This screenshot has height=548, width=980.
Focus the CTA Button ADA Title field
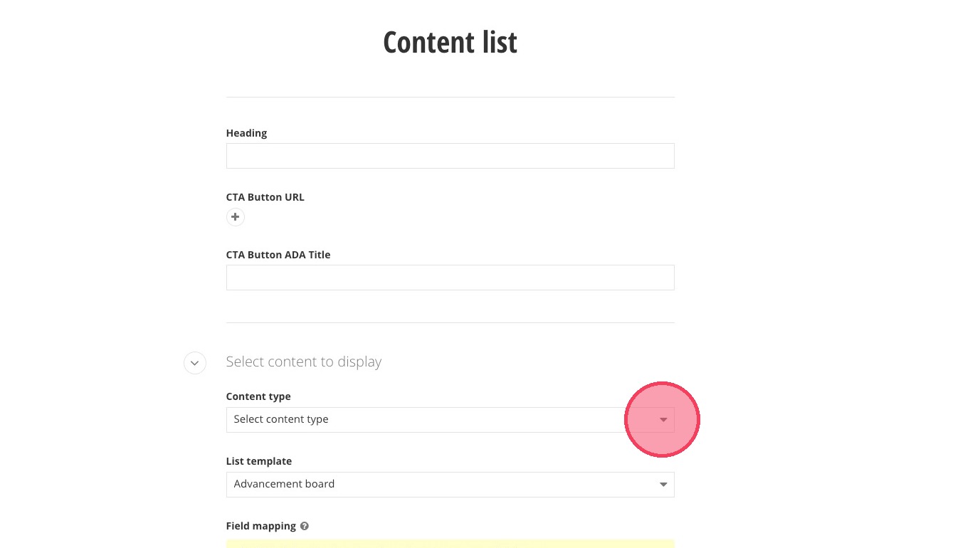450,278
